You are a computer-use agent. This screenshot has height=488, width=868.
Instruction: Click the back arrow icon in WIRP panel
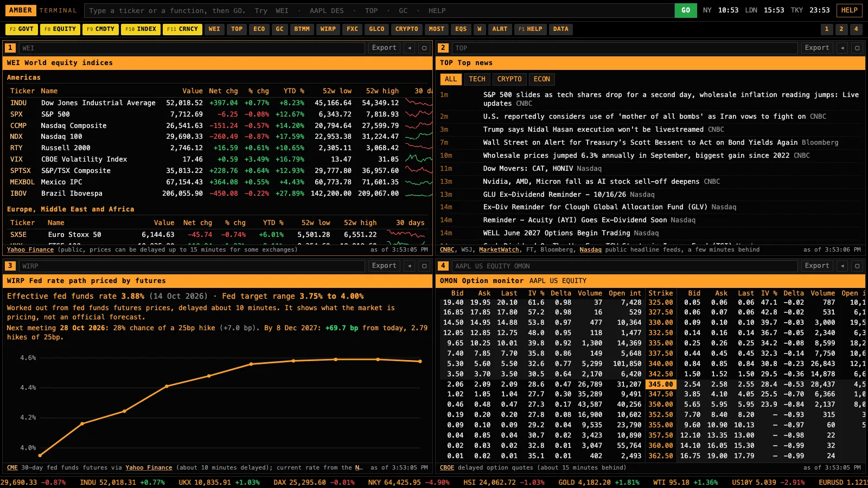(x=410, y=266)
